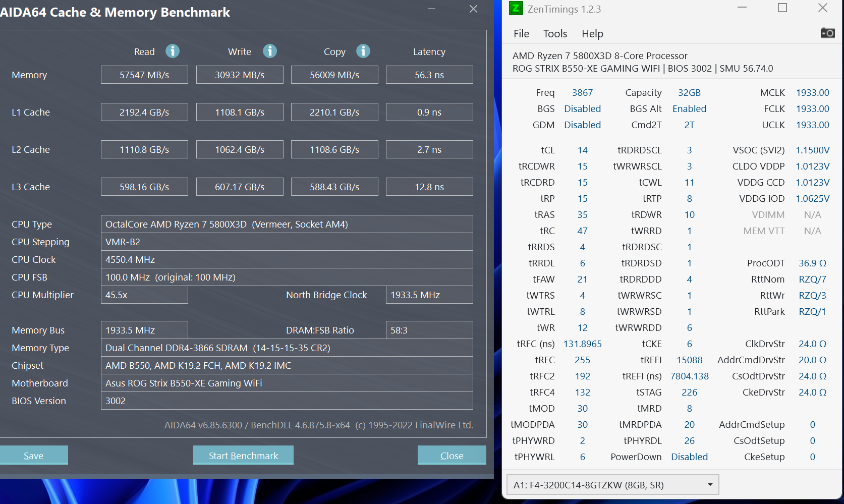This screenshot has height=504, width=844.
Task: Save the AIDA64 benchmark results
Action: 33,455
